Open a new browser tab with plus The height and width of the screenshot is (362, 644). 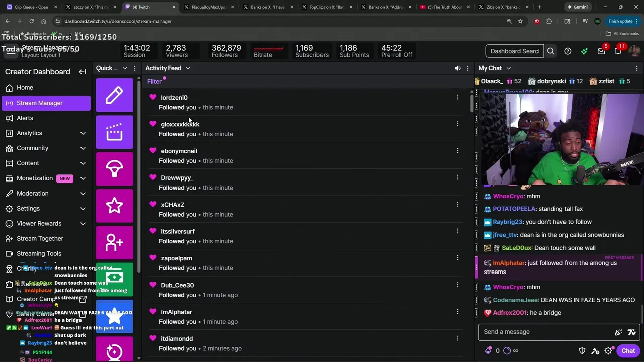click(x=539, y=7)
